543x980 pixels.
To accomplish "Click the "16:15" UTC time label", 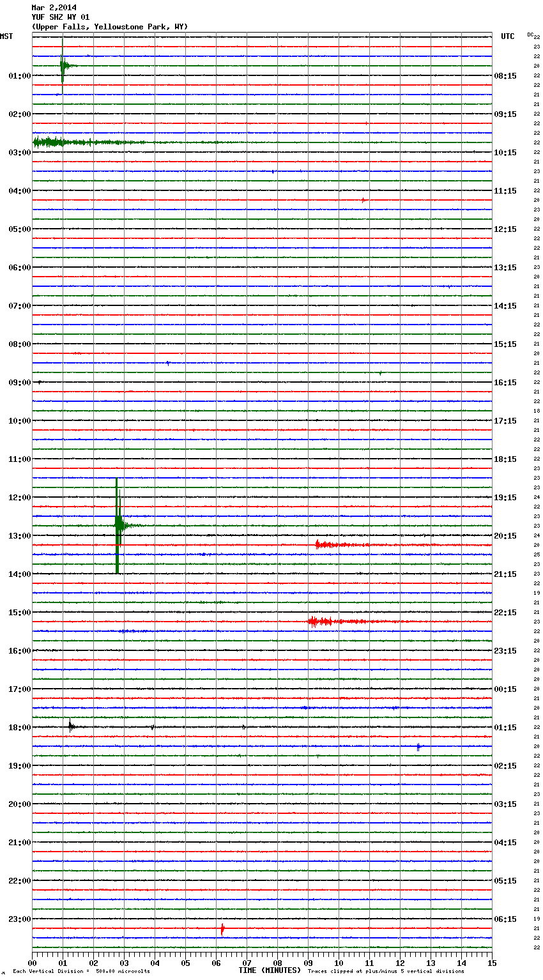I will tap(505, 383).
